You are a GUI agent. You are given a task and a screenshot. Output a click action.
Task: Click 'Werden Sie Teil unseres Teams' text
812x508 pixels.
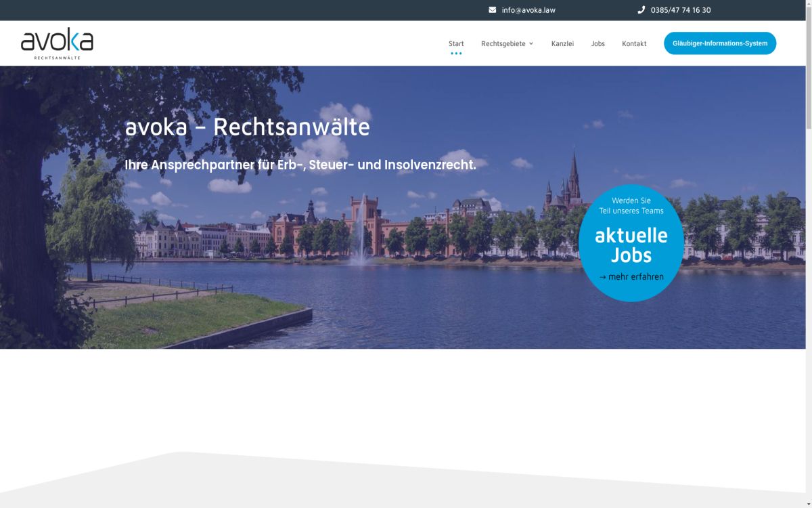[x=631, y=205]
